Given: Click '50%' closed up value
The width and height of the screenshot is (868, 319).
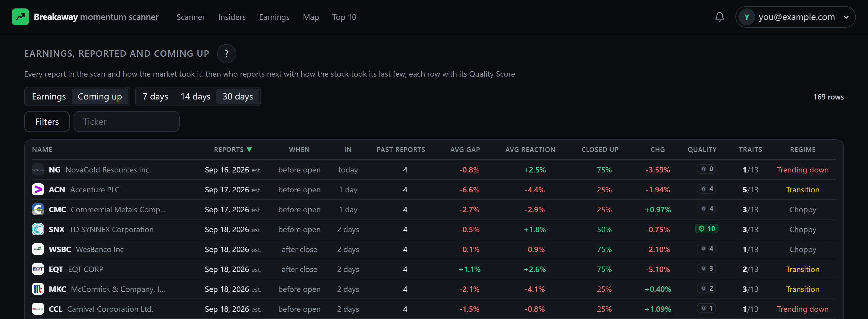Looking at the screenshot, I should (x=604, y=229).
